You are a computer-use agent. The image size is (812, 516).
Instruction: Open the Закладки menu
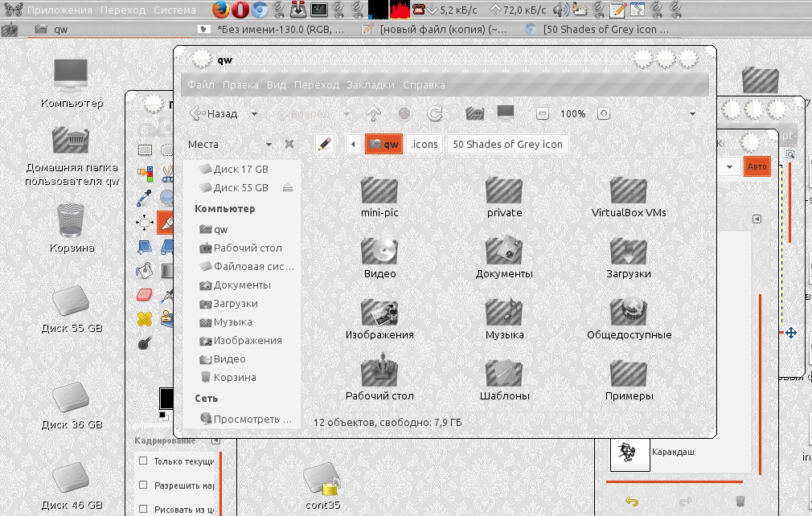click(x=371, y=85)
